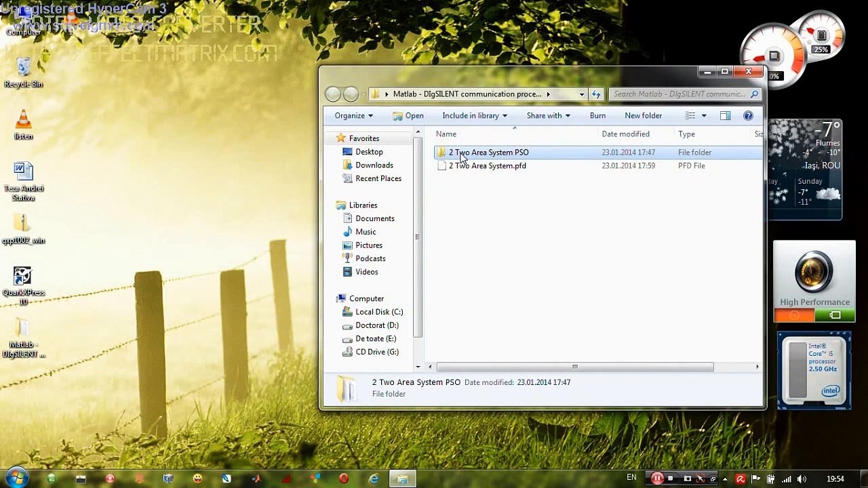Take a HyperCam snapshot with the camera icon
The image size is (868, 488).
[x=687, y=479]
